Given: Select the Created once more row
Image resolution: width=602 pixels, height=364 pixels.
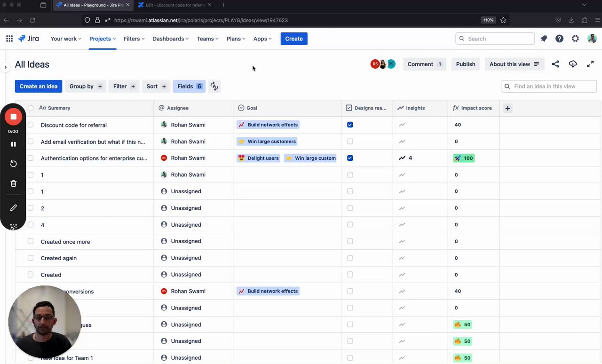Looking at the screenshot, I should (31, 241).
